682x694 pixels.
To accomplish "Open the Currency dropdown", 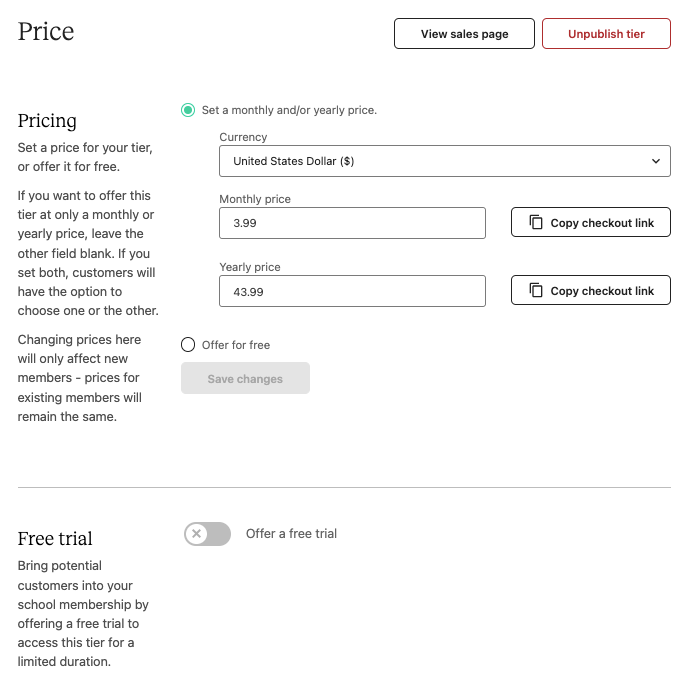I will click(445, 161).
